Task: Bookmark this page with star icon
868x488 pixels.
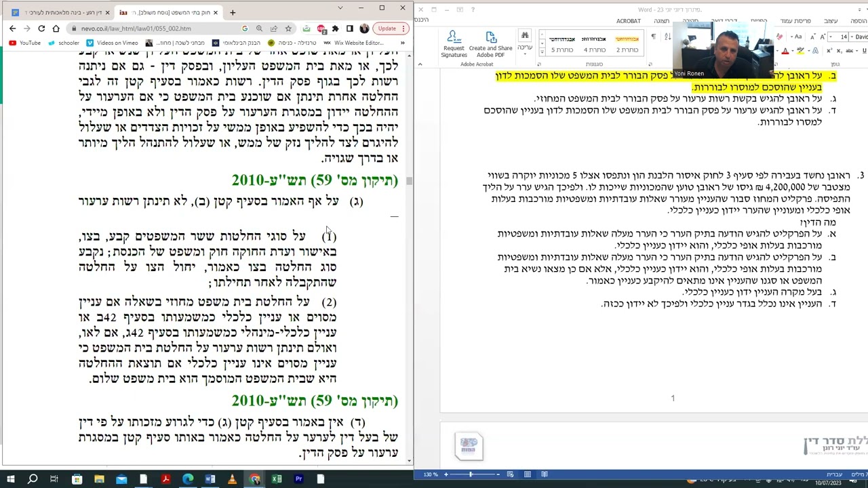Action: [288, 28]
